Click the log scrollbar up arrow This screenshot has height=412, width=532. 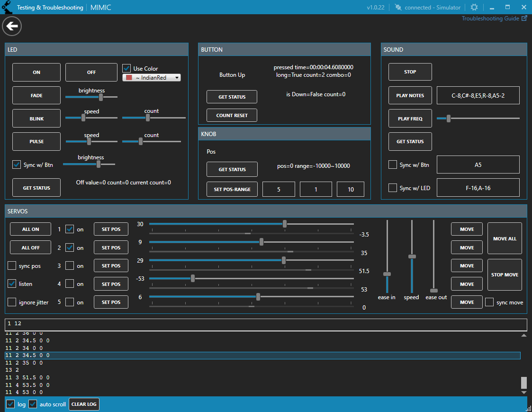pyautogui.click(x=523, y=336)
